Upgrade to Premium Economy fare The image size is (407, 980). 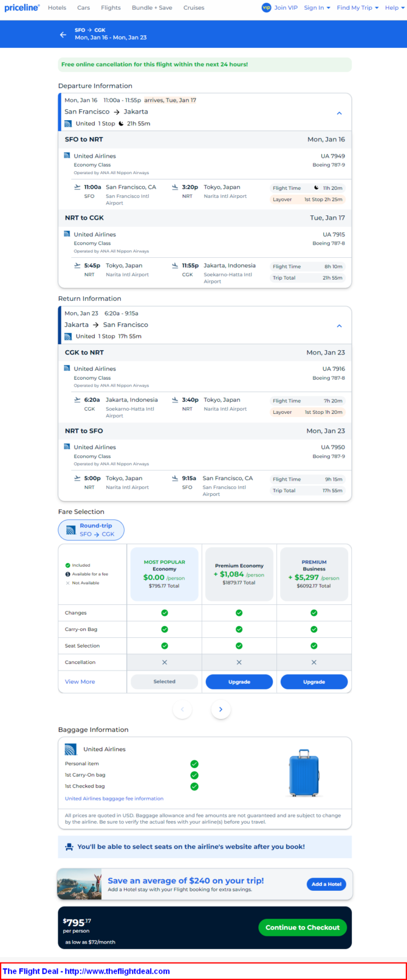click(239, 681)
